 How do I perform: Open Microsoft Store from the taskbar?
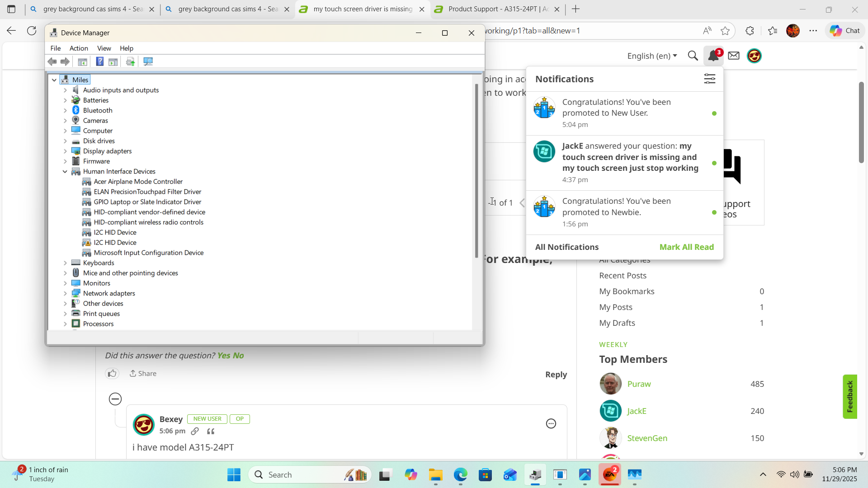(485, 475)
